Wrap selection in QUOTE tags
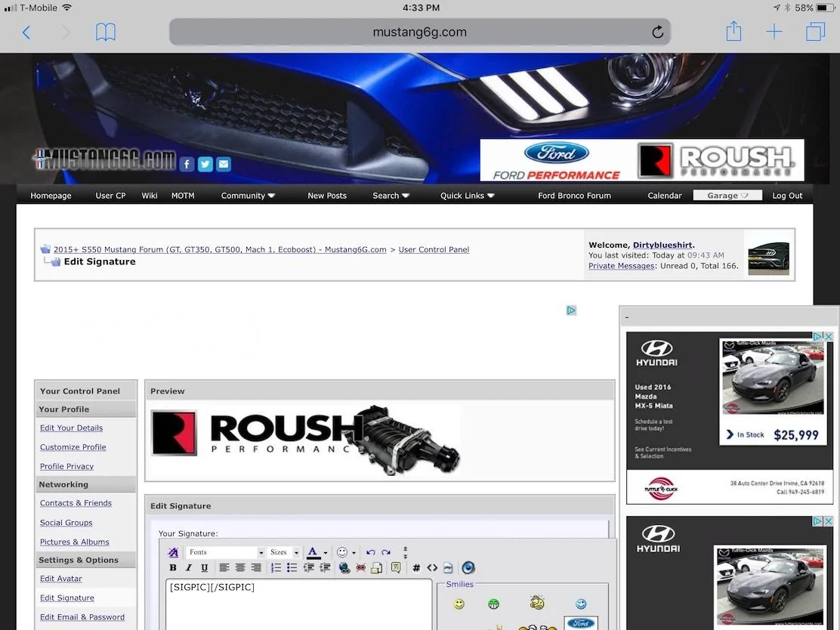The width and height of the screenshot is (840, 630). [x=396, y=568]
